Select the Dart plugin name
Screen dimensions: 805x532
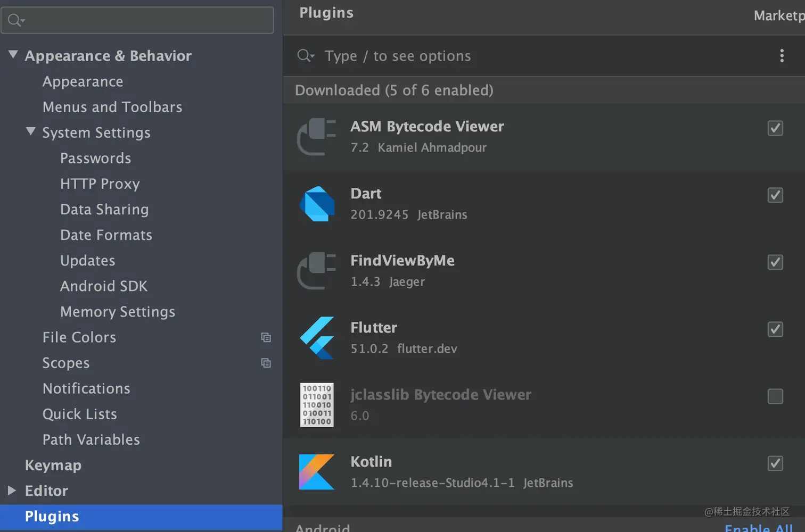(x=366, y=194)
